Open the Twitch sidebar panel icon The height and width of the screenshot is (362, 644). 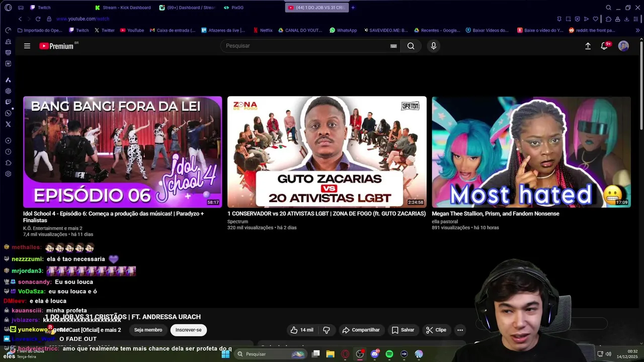[8, 102]
